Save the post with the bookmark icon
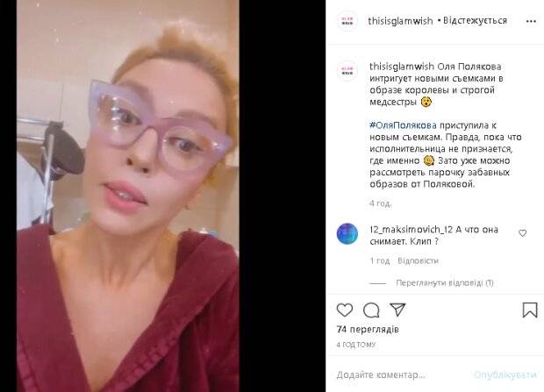The image size is (544, 392). [x=530, y=310]
